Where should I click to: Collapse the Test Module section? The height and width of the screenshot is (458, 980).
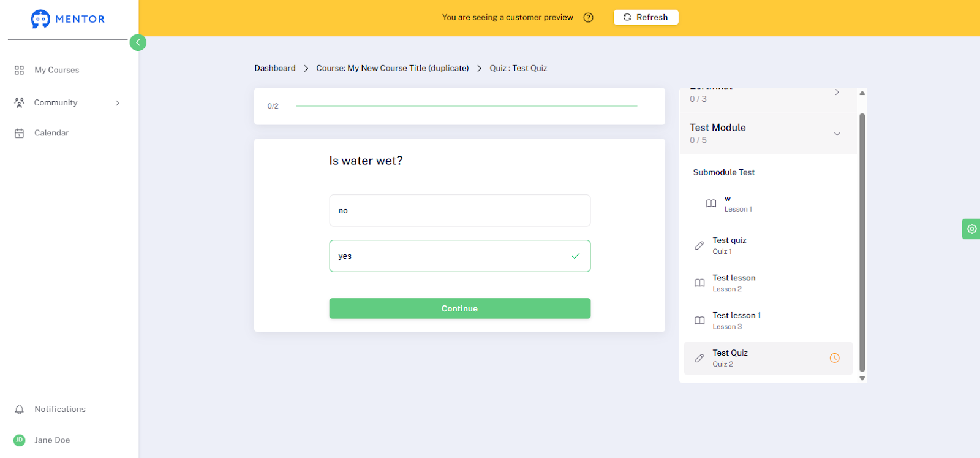coord(837,134)
